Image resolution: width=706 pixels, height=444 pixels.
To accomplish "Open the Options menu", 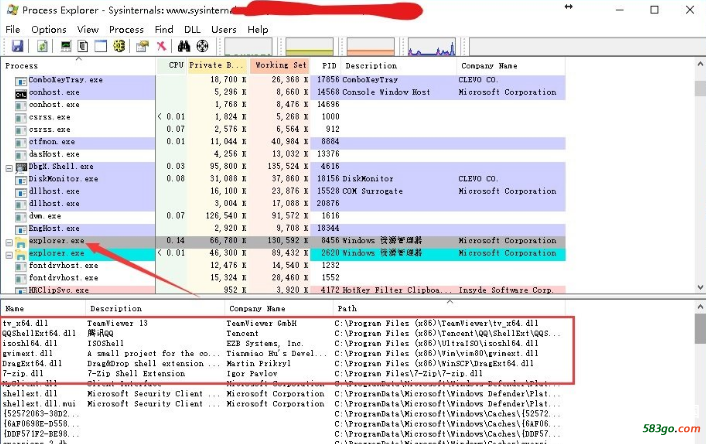I will pyautogui.click(x=49, y=30).
